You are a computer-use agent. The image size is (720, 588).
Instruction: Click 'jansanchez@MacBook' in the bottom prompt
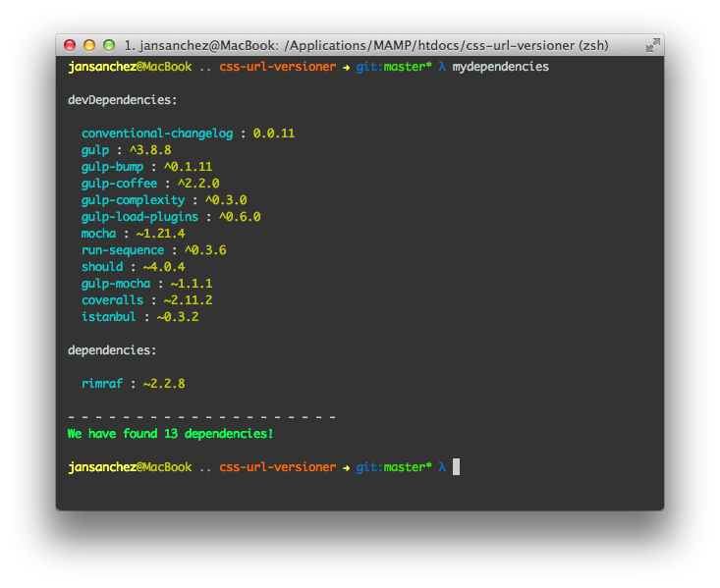coord(130,467)
